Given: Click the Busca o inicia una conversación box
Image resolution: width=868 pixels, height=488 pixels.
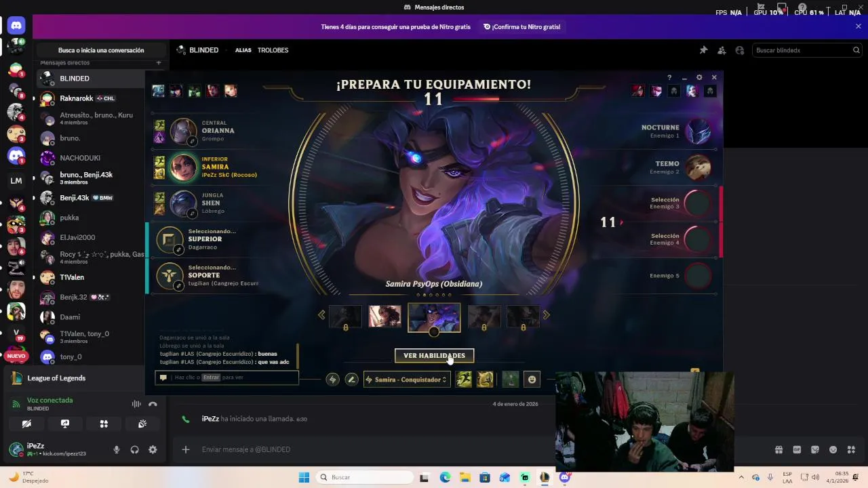Looking at the screenshot, I should pyautogui.click(x=101, y=50).
